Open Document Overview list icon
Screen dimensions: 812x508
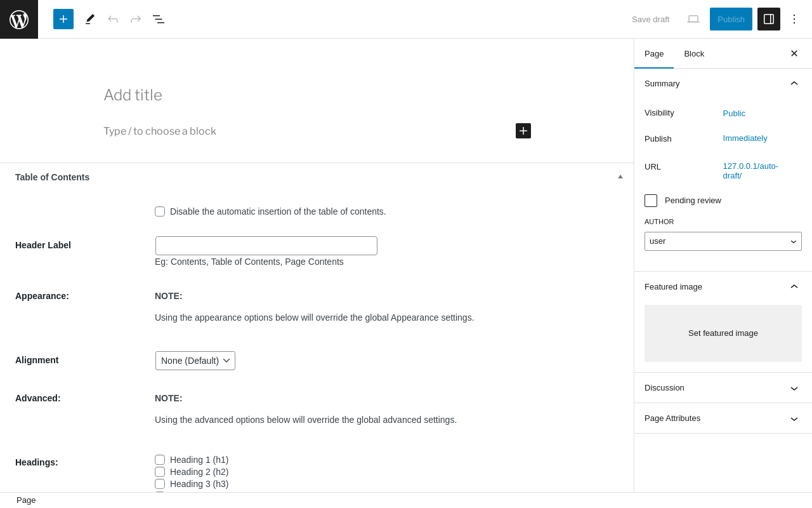pyautogui.click(x=159, y=19)
